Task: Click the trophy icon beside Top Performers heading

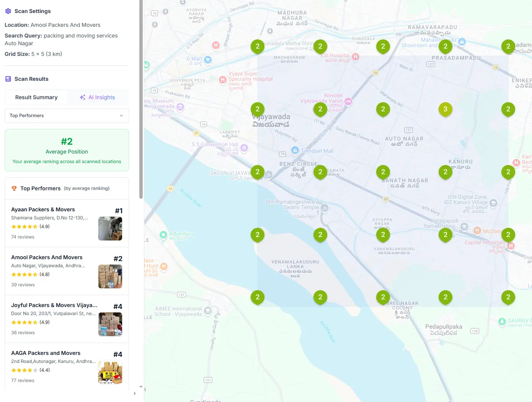Action: 14,188
